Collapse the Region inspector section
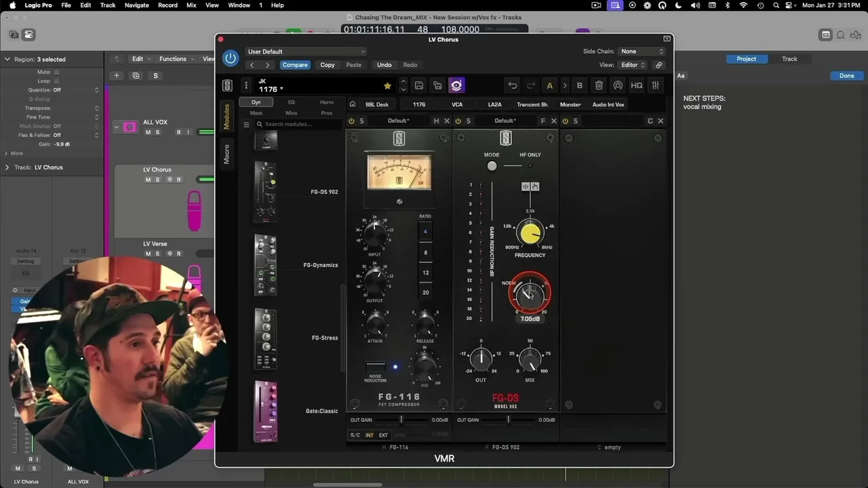The width and height of the screenshot is (868, 488). click(7, 60)
